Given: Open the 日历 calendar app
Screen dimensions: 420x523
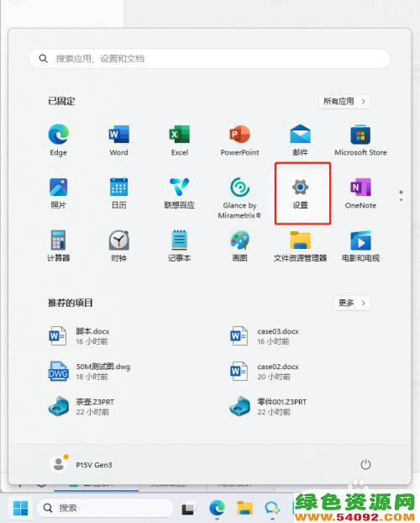Looking at the screenshot, I should tap(118, 193).
